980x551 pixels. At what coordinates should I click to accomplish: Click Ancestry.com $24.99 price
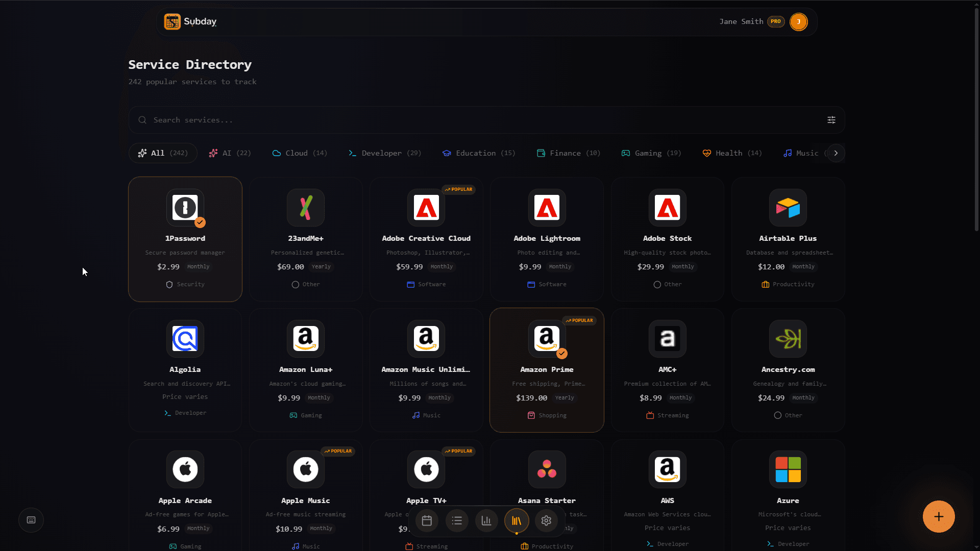pyautogui.click(x=771, y=398)
